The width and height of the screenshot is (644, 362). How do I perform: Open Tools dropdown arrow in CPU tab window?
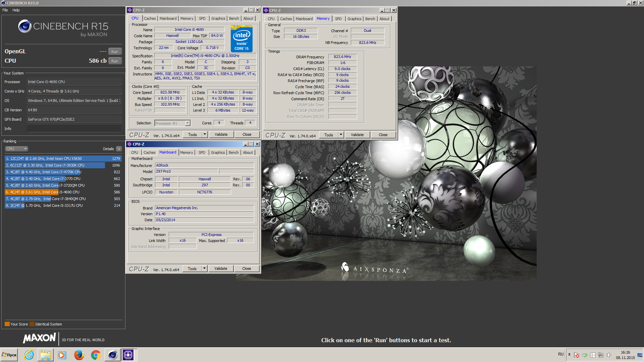[205, 134]
